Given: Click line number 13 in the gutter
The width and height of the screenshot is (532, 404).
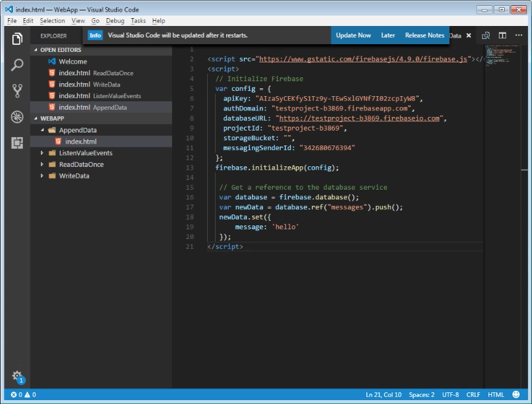Looking at the screenshot, I should [190, 168].
